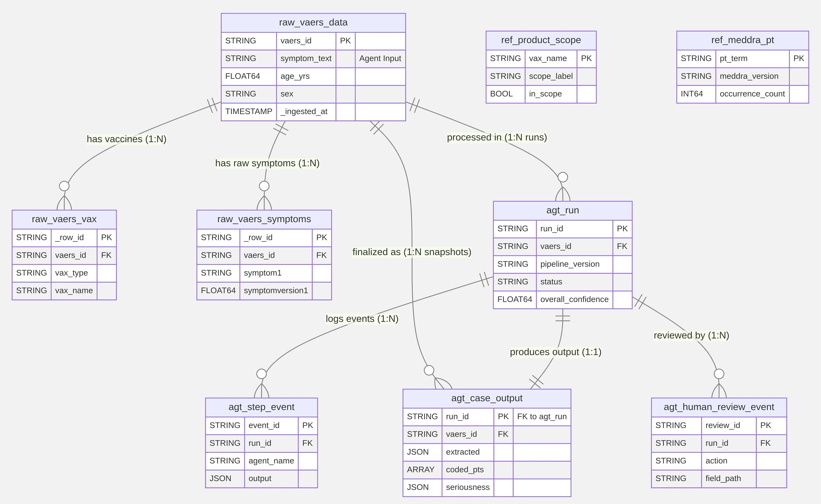This screenshot has height=504, width=821.
Task: Select the raw_vaers_vax table title
Action: [64, 219]
